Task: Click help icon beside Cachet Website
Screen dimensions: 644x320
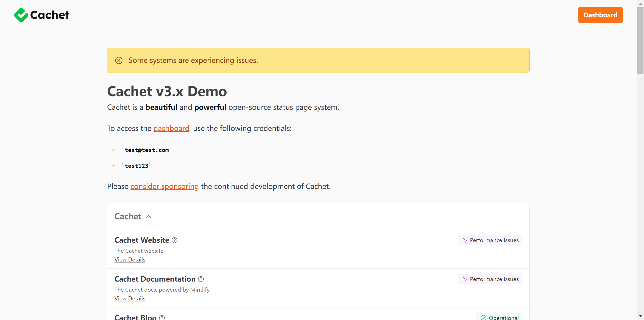Action: tap(175, 240)
